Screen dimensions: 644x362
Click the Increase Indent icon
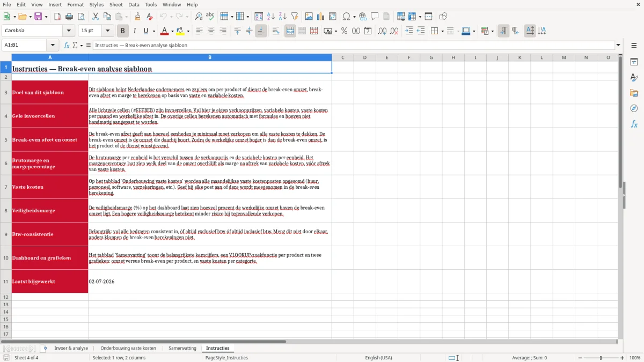(409, 31)
